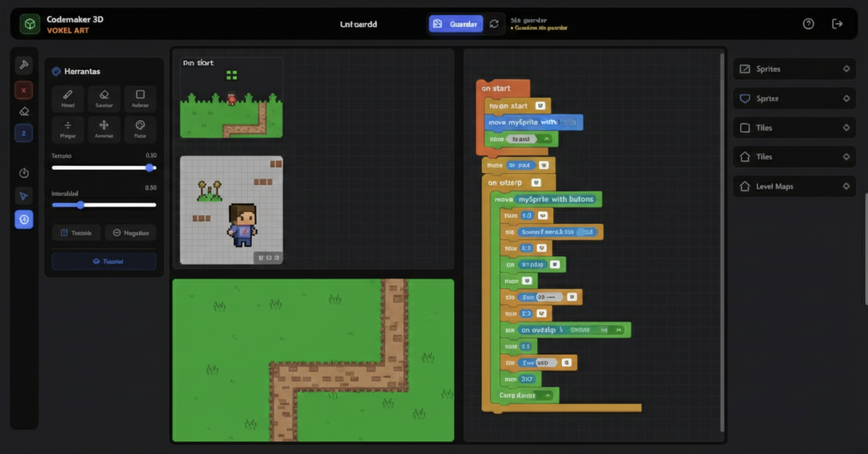Open the Level Maps section

pyautogui.click(x=794, y=186)
